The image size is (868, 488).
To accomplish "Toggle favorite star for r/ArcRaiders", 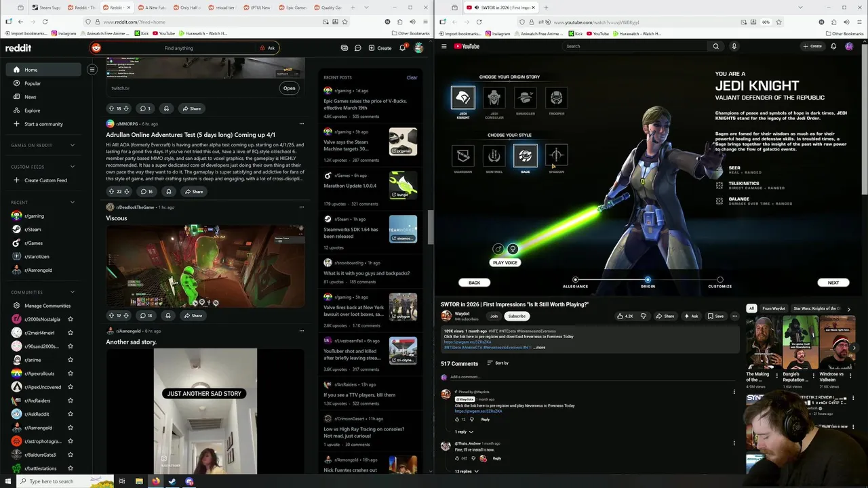I will click(71, 401).
